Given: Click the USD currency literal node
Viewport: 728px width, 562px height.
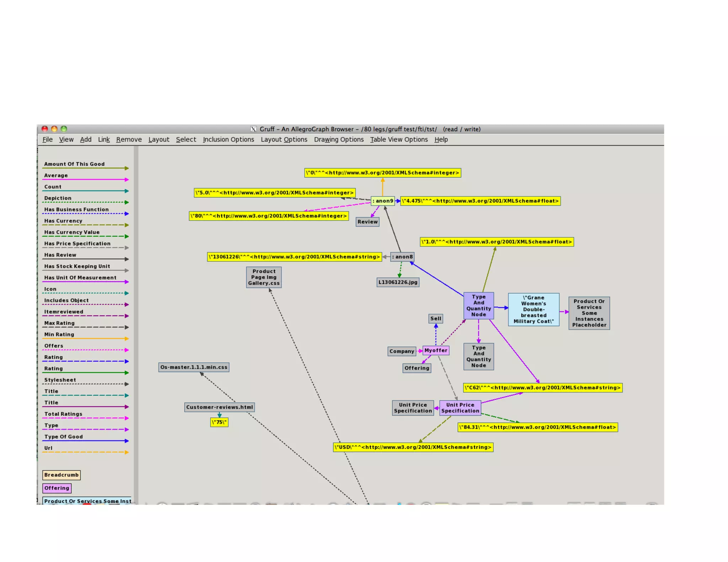Looking at the screenshot, I should (x=413, y=447).
